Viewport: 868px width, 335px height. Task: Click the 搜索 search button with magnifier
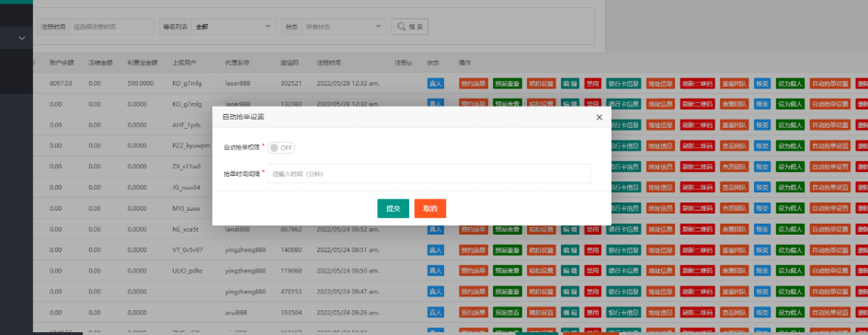tap(409, 27)
